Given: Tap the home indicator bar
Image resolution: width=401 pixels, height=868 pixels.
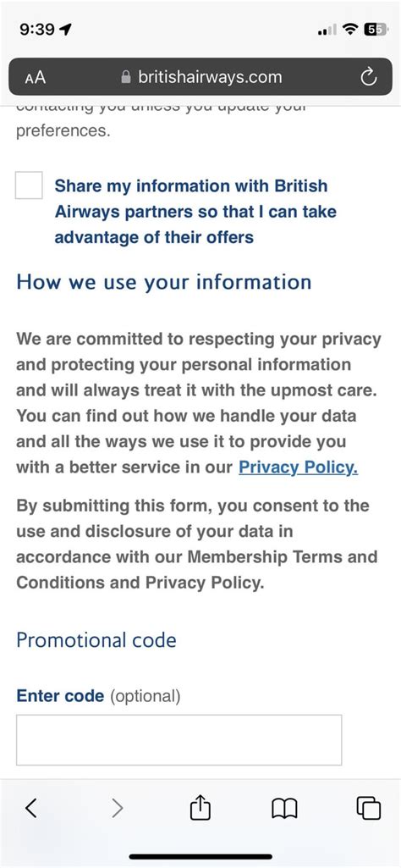Looking at the screenshot, I should click(x=200, y=856).
